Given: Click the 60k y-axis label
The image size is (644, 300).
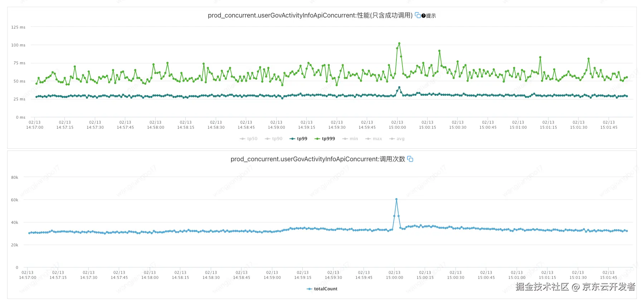Looking at the screenshot, I should tap(15, 200).
